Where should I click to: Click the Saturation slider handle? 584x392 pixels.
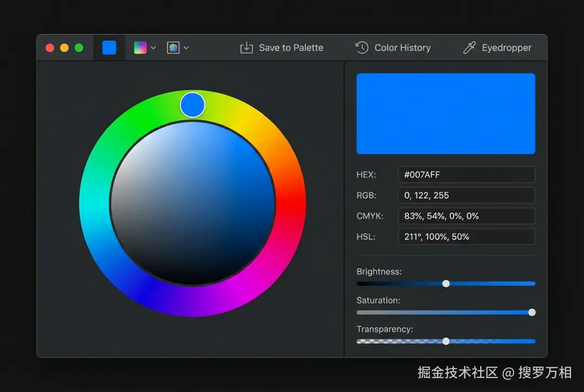click(532, 313)
